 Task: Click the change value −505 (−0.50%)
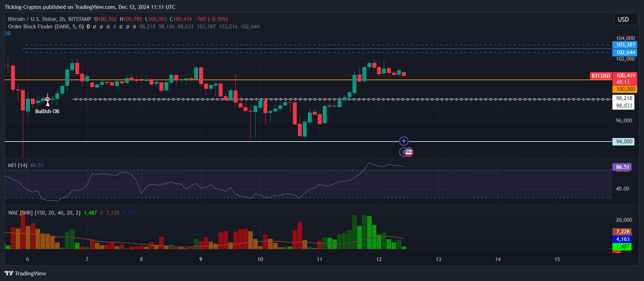212,19
